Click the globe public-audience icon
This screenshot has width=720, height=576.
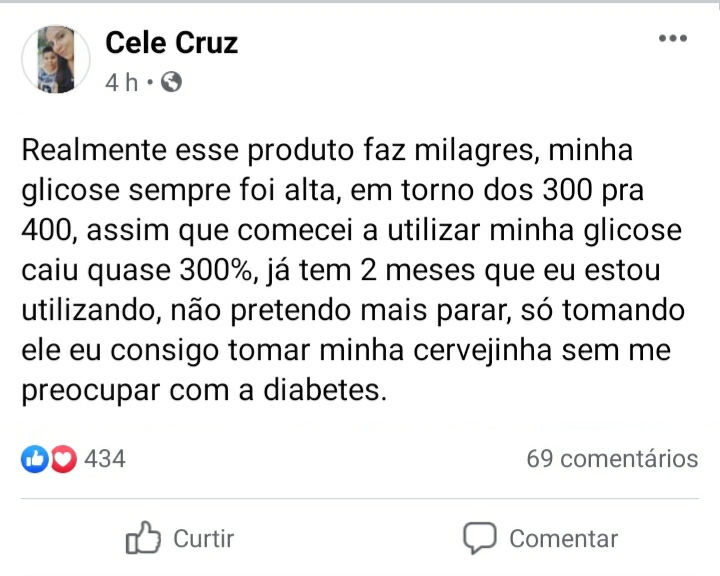click(171, 82)
